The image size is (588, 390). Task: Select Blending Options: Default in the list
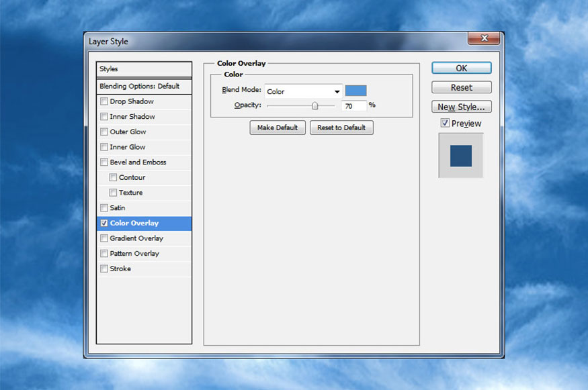(x=144, y=86)
